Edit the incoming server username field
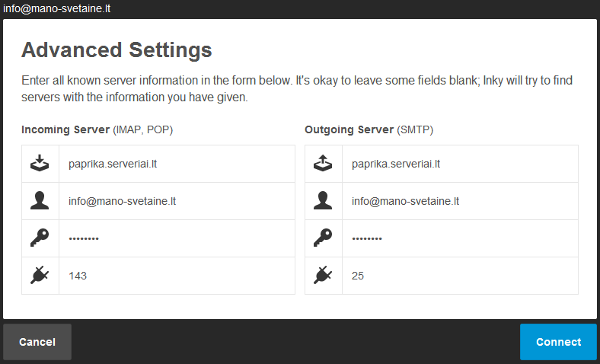The height and width of the screenshot is (364, 600). point(177,201)
